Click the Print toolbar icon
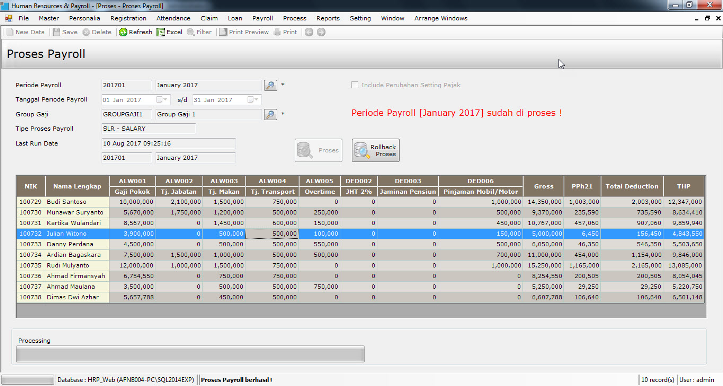 point(277,32)
